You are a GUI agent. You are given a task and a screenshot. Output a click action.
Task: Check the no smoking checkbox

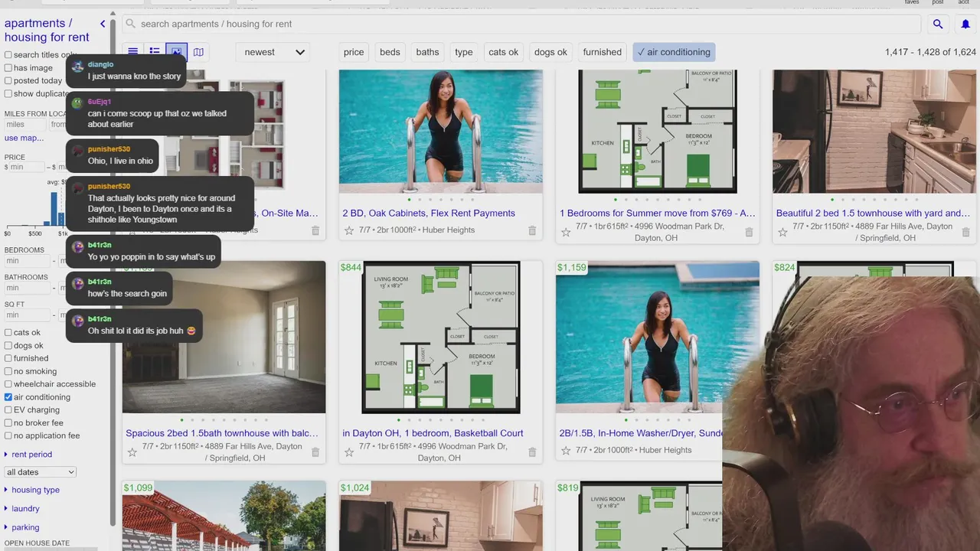click(8, 371)
